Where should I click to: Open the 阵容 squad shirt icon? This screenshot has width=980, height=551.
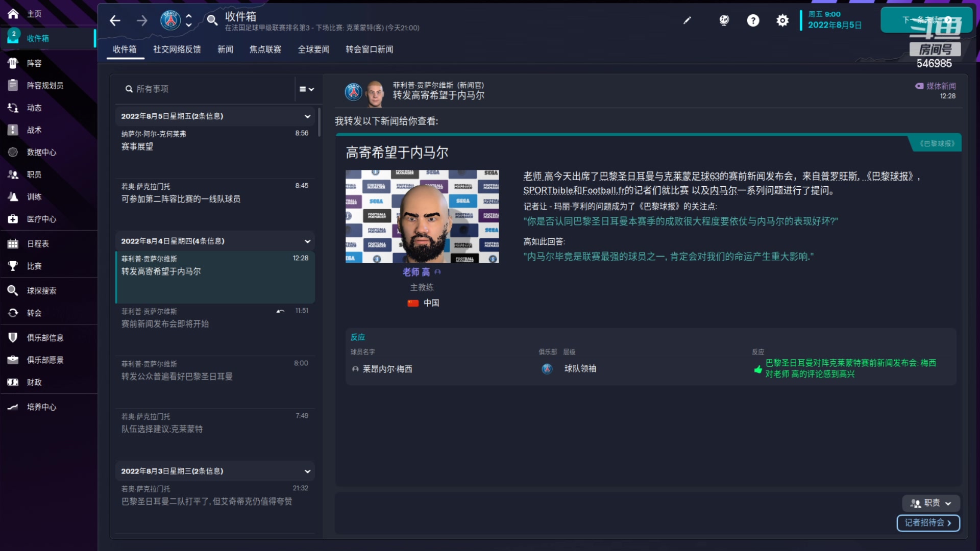click(13, 63)
